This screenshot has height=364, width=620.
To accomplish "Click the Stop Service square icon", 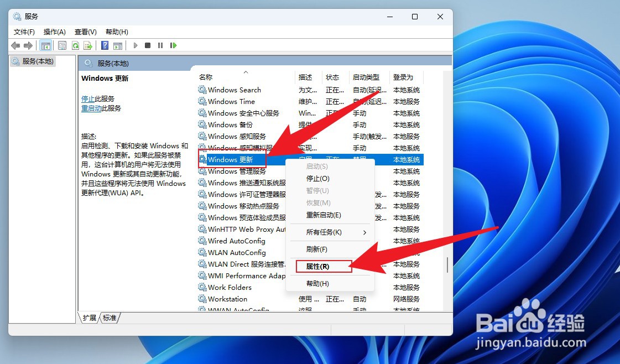I will (x=148, y=45).
